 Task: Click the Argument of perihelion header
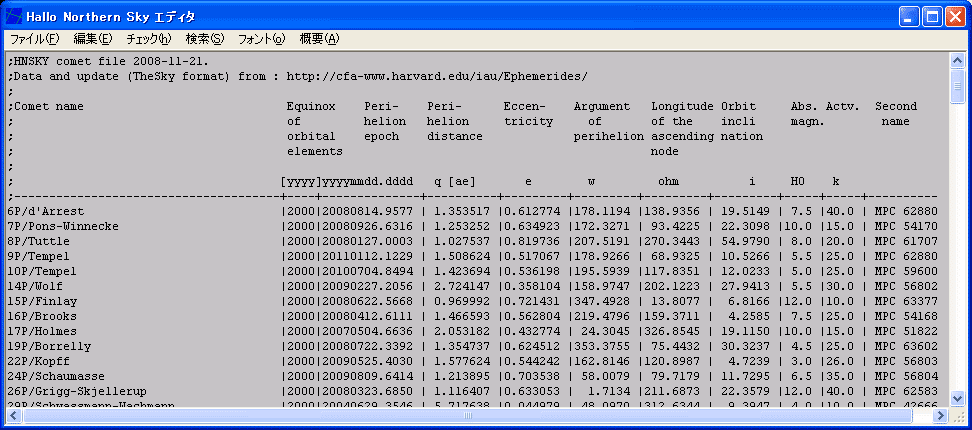[x=609, y=121]
